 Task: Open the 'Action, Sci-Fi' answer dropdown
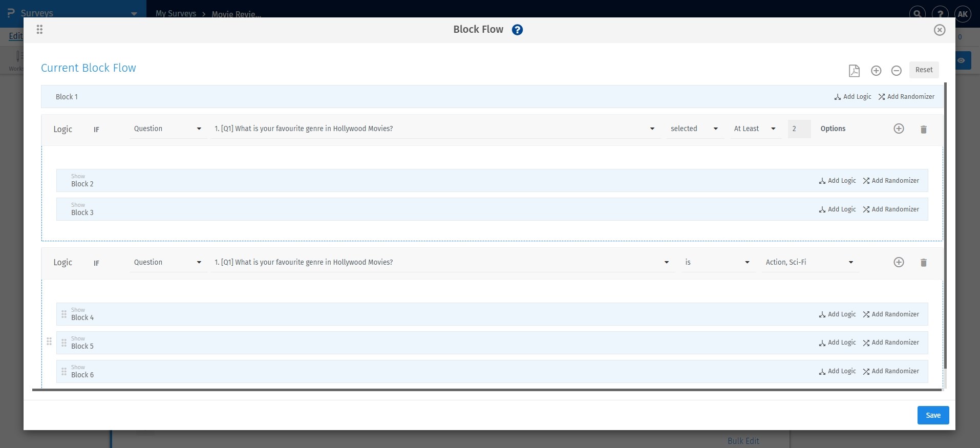coord(810,263)
